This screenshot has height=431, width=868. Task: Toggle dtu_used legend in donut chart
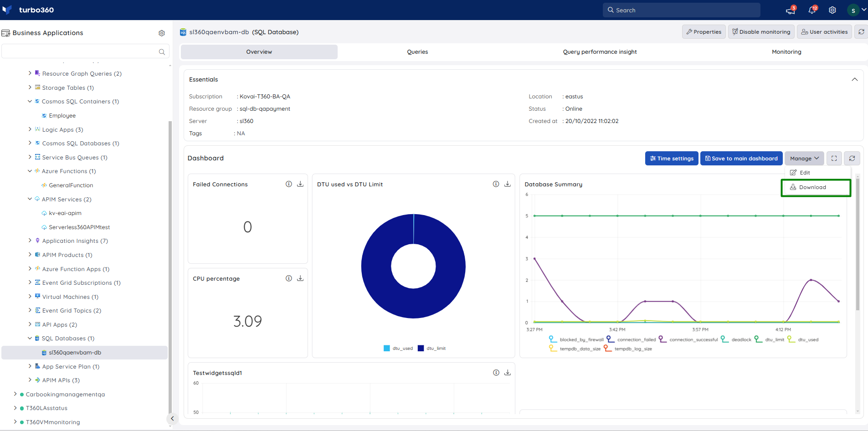(x=398, y=349)
